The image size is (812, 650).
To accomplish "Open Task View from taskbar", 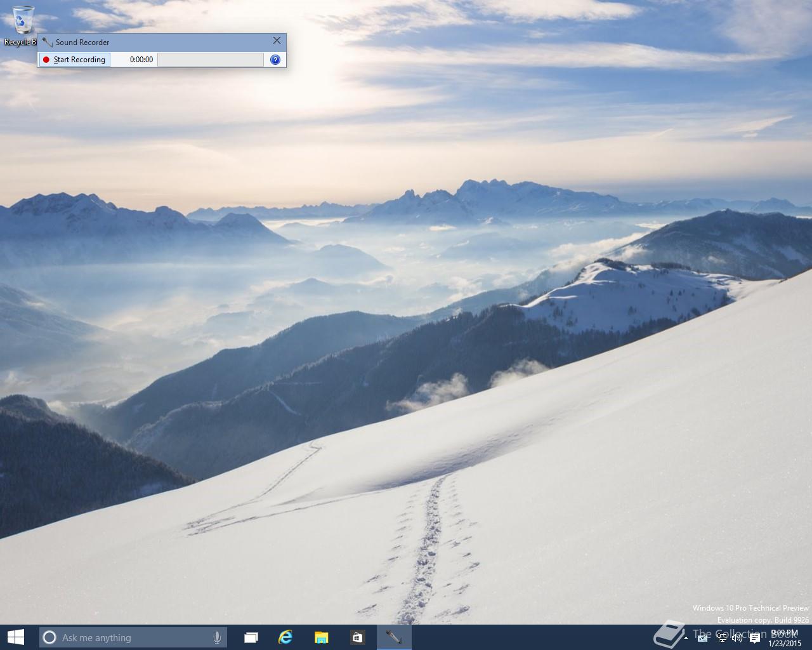I will (x=251, y=637).
